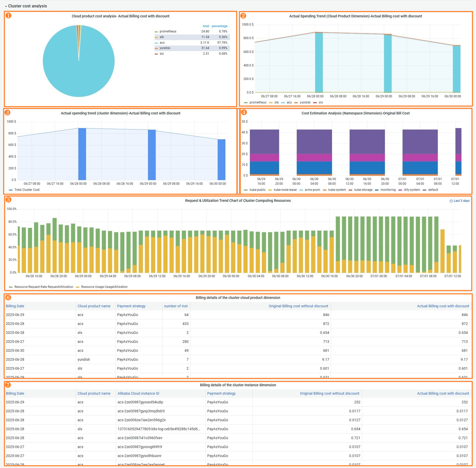Click acs color swatch in spending trend legend
Viewport: 476px width, 468px height.
pyautogui.click(x=283, y=103)
